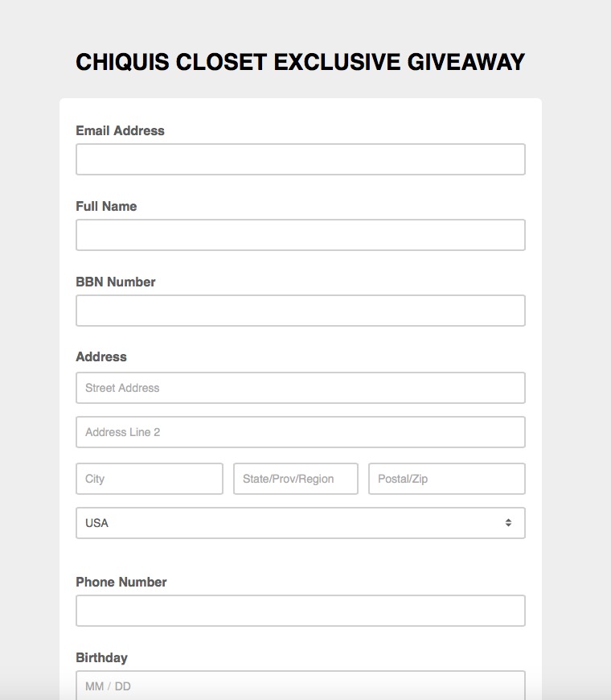Click the Address section label
The width and height of the screenshot is (611, 700).
(101, 357)
